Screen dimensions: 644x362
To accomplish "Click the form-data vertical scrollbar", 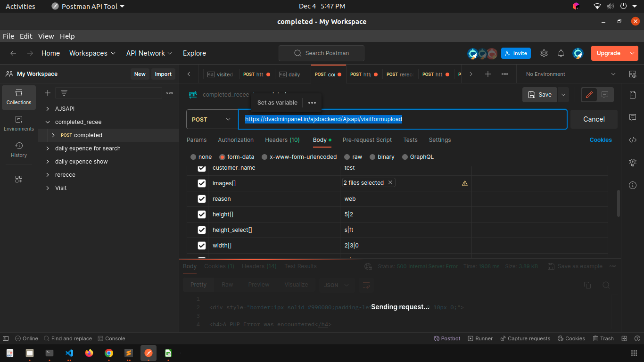I will [x=619, y=203].
